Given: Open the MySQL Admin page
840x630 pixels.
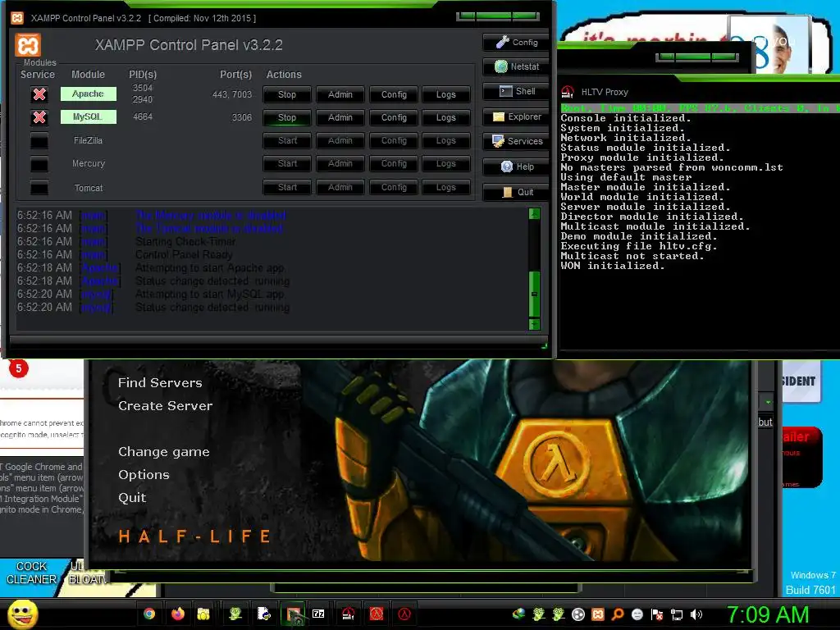Looking at the screenshot, I should [x=340, y=117].
